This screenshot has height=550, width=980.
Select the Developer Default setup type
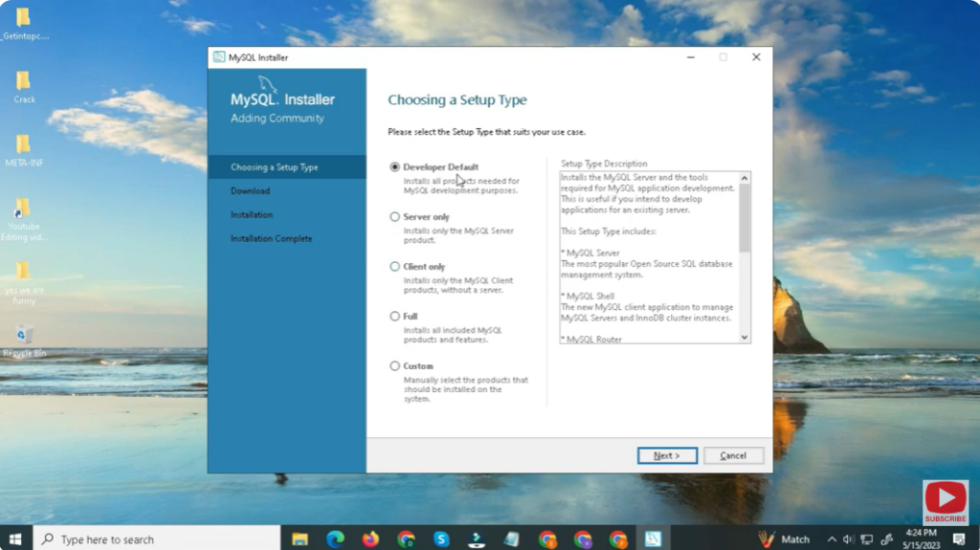[x=394, y=166]
